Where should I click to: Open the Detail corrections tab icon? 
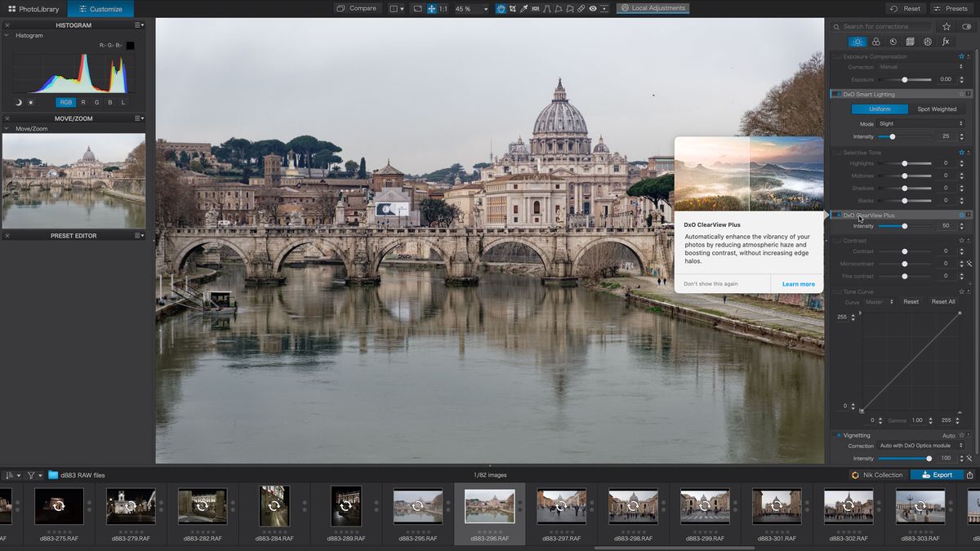[893, 42]
